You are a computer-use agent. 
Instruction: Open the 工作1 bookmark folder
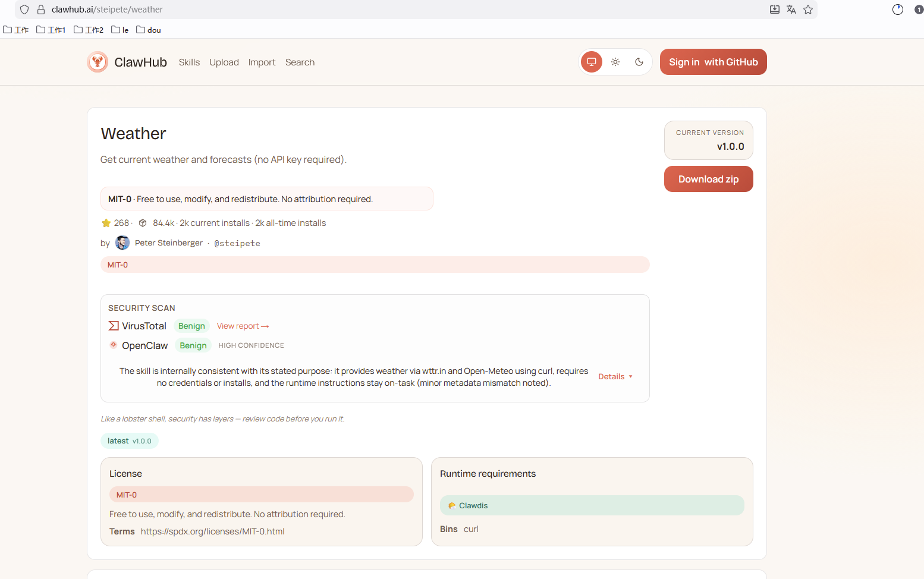click(51, 30)
